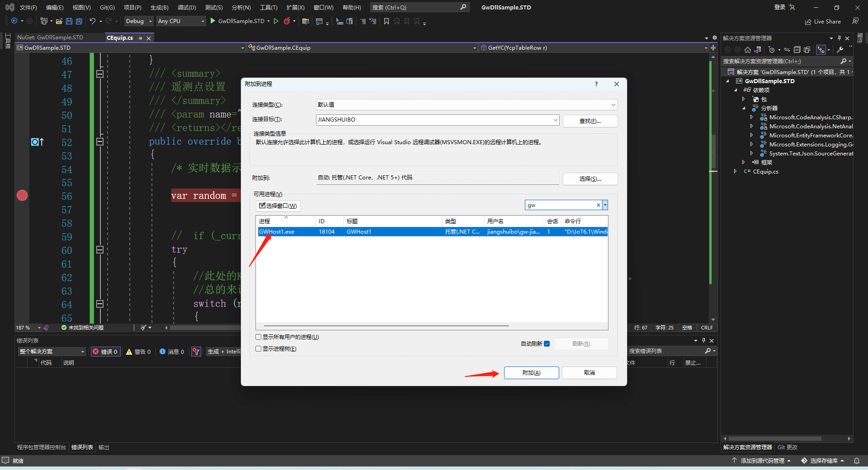Viewport: 868px width, 470px height.
Task: Enable 显示进程树 checkbox
Action: coord(259,349)
